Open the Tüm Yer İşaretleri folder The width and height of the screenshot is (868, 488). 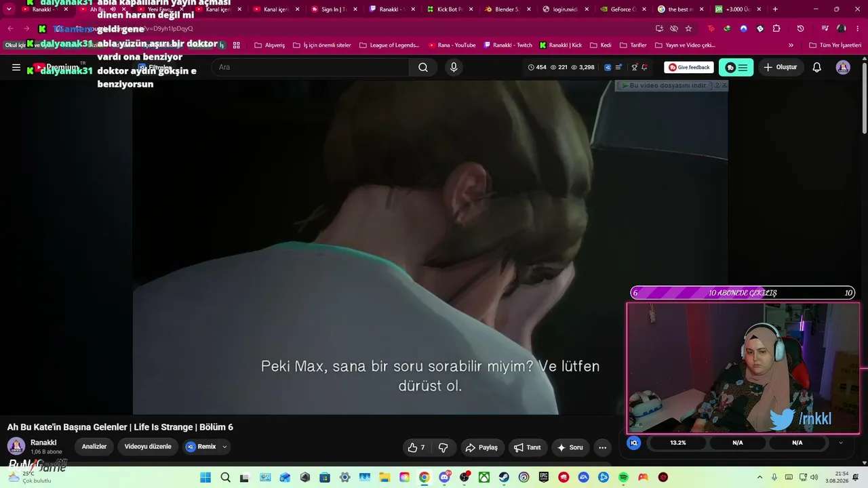click(x=835, y=45)
